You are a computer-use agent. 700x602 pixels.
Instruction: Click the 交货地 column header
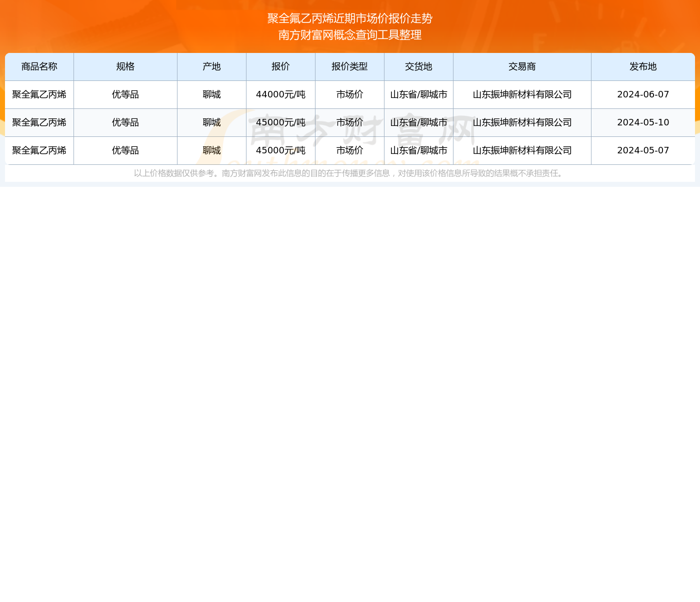[419, 67]
